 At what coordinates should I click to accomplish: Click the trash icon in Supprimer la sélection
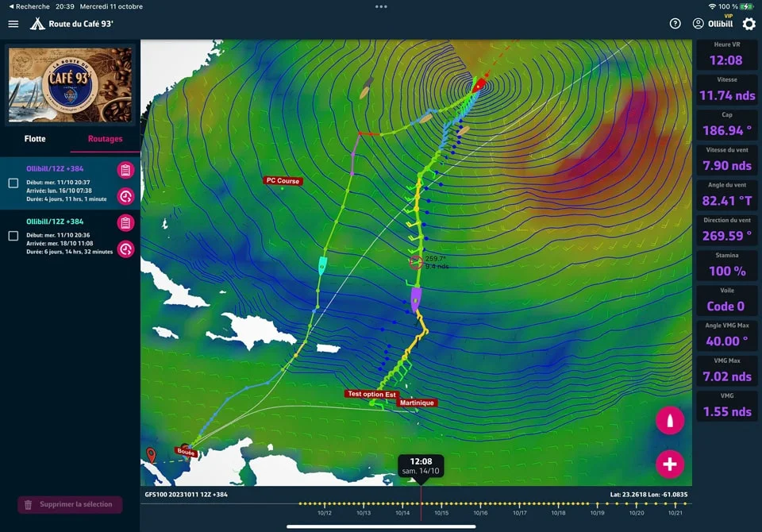coord(29,505)
